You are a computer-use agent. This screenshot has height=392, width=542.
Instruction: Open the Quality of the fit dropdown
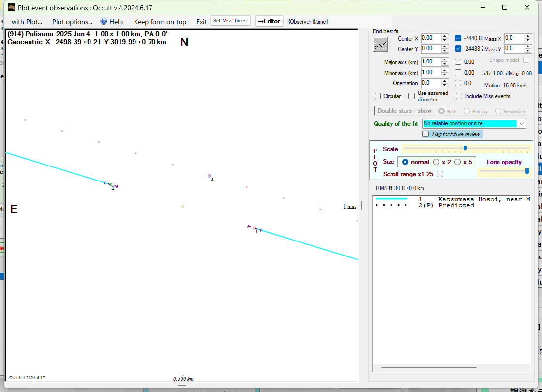tap(521, 124)
